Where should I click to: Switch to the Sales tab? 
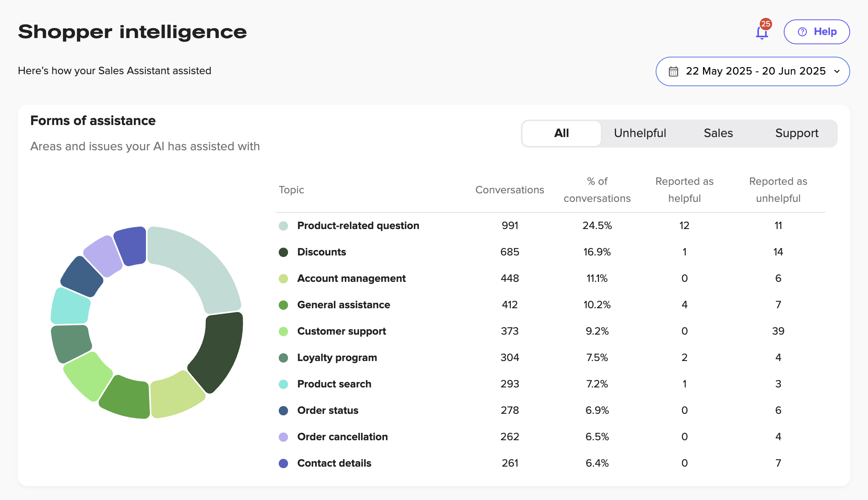click(718, 133)
